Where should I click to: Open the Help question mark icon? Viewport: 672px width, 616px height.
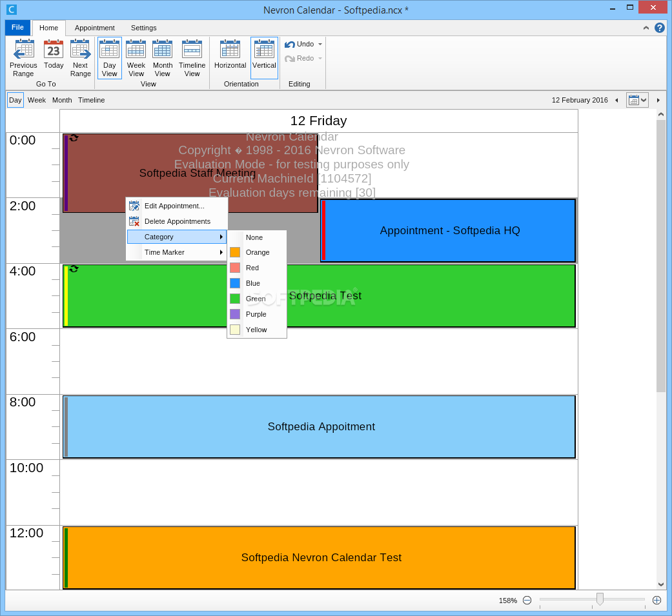click(660, 28)
